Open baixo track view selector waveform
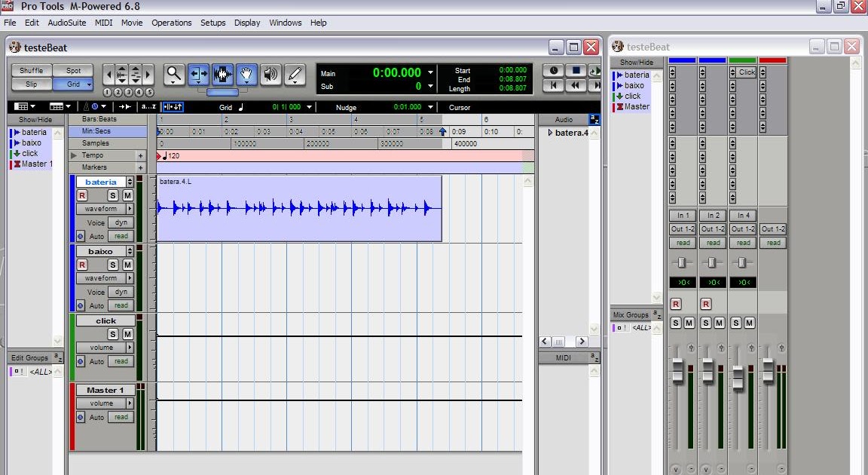The width and height of the screenshot is (868, 475). click(105, 278)
